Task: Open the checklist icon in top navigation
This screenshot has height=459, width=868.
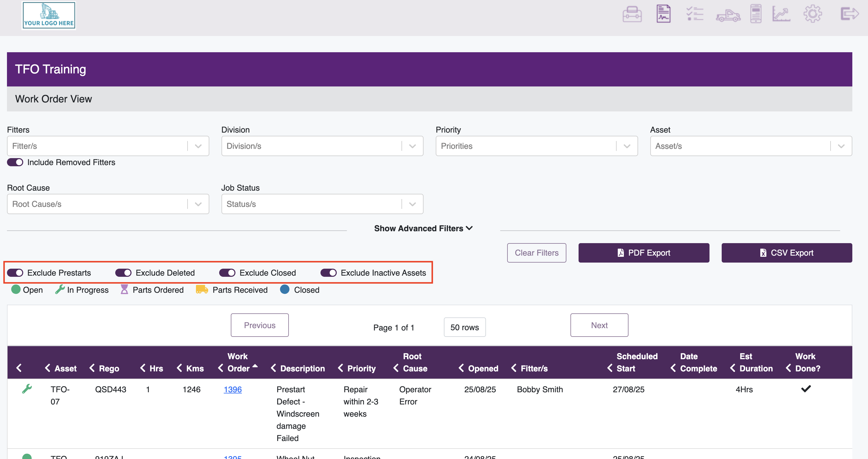Action: 695,14
